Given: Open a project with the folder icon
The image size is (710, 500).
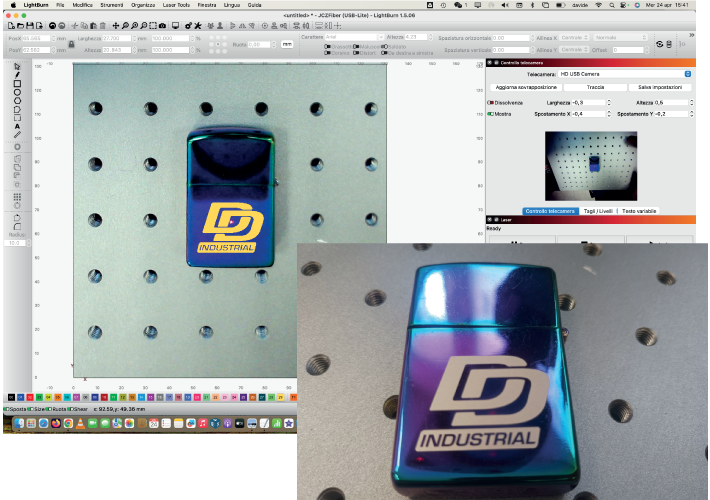Looking at the screenshot, I should (21, 26).
